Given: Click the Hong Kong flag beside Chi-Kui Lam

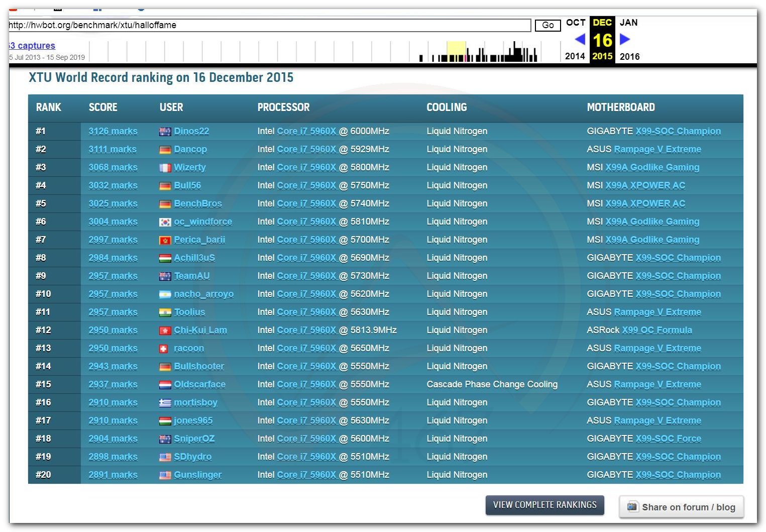Looking at the screenshot, I should tap(165, 331).
